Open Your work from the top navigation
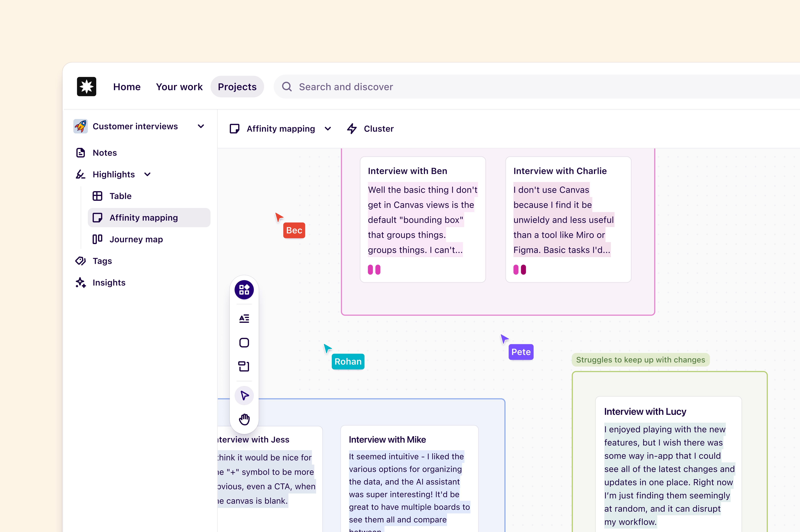The width and height of the screenshot is (800, 532). [x=179, y=87]
